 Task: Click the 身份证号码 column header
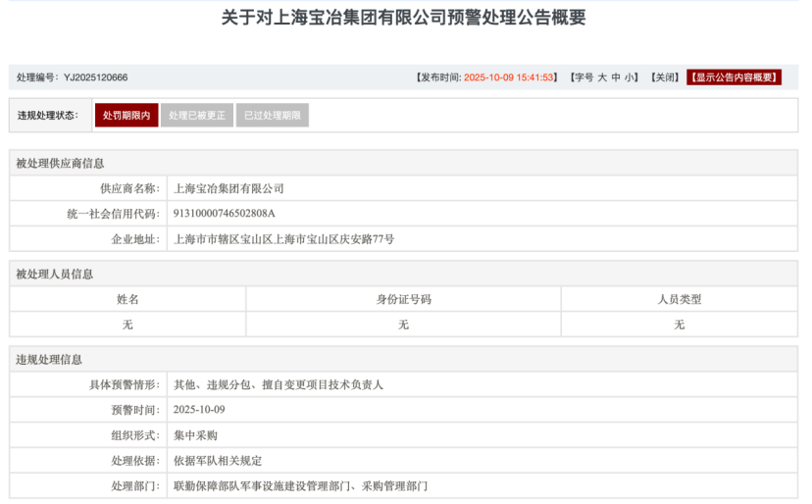coord(403,299)
